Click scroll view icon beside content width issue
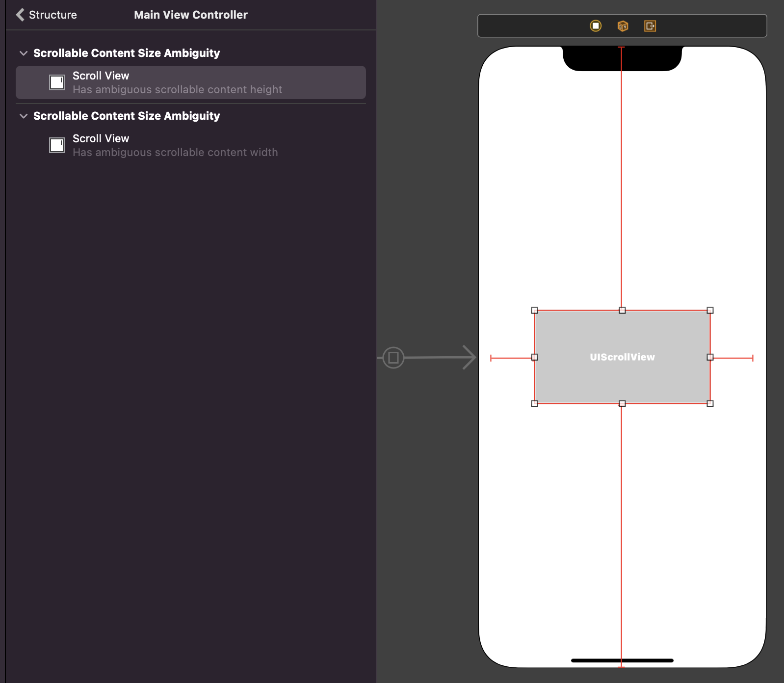 click(57, 145)
